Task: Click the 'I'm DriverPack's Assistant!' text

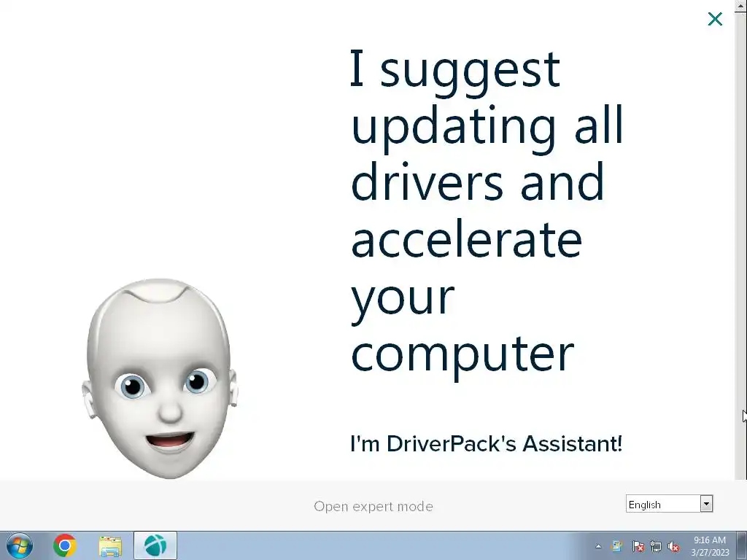Action: (487, 444)
